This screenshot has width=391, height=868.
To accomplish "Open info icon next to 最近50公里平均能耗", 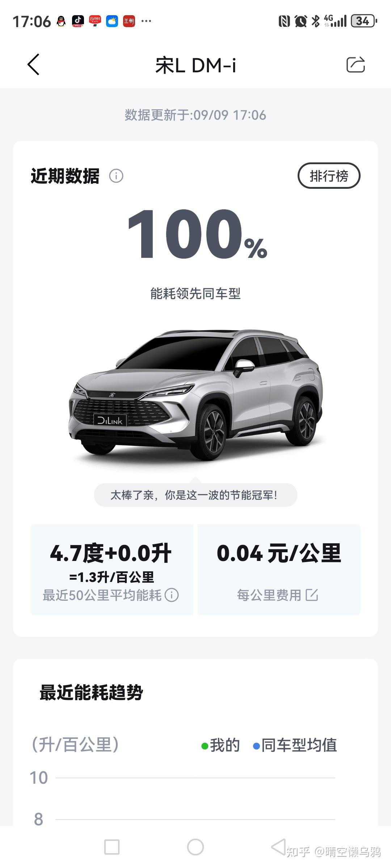I will pyautogui.click(x=172, y=595).
